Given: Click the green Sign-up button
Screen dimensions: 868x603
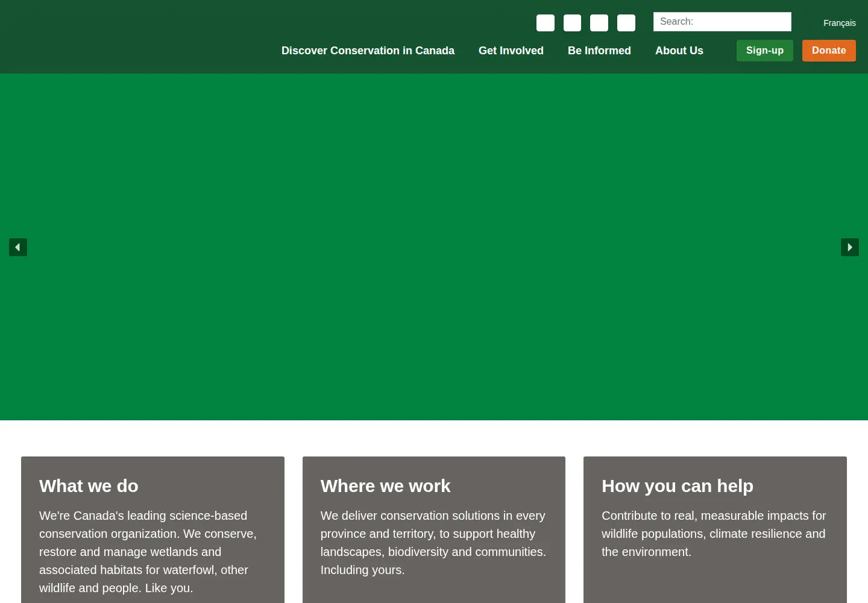Looking at the screenshot, I should [x=765, y=51].
